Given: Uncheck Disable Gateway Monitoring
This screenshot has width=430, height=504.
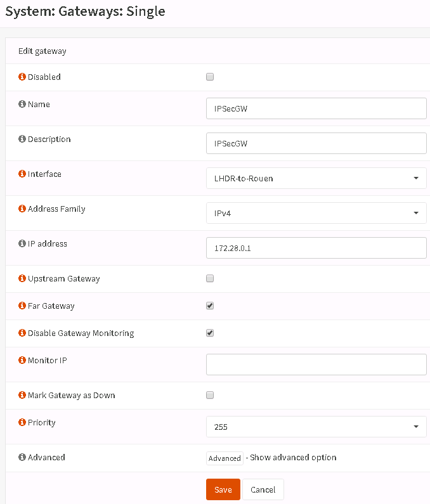Looking at the screenshot, I should pyautogui.click(x=210, y=333).
